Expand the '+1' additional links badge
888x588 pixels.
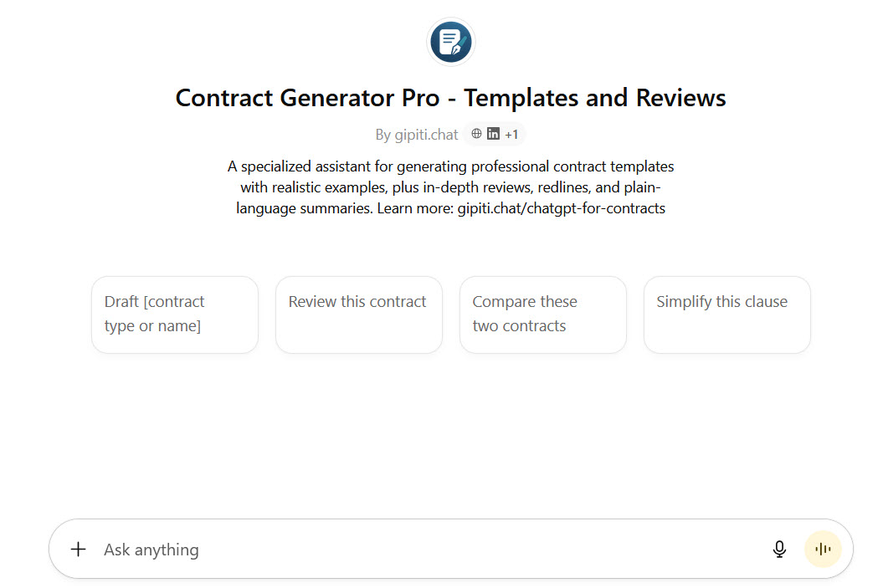511,134
